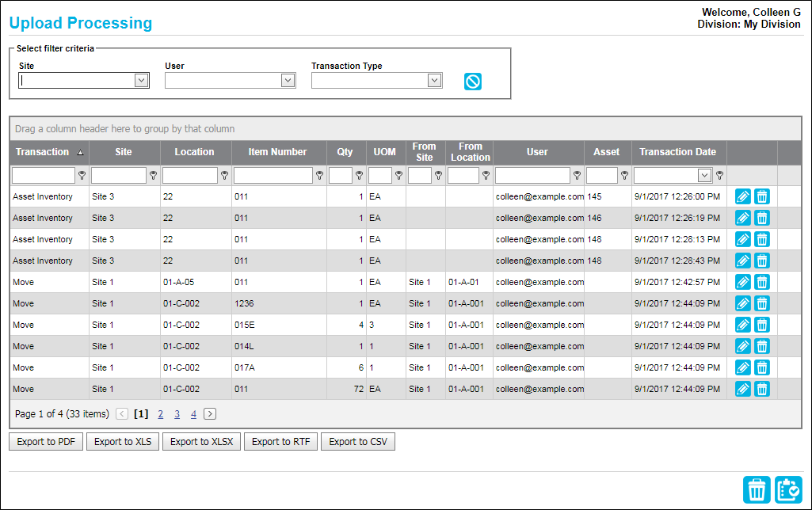Open UOM column filter menu icon
The image size is (812, 510).
[x=398, y=176]
